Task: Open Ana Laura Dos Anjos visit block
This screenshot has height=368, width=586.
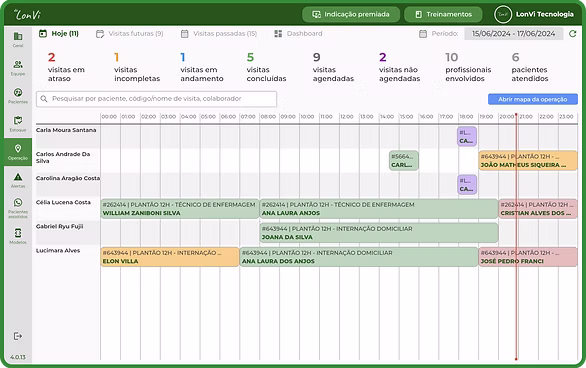Action: (359, 257)
